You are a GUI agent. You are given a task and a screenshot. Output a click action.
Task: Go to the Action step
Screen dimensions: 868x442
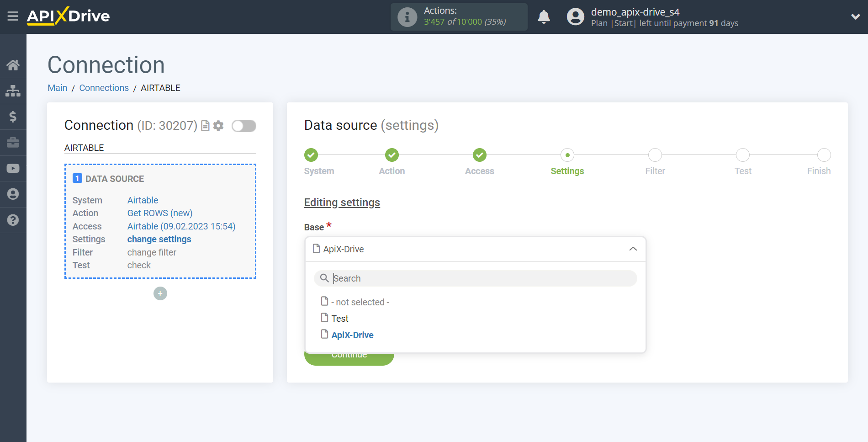[392, 155]
